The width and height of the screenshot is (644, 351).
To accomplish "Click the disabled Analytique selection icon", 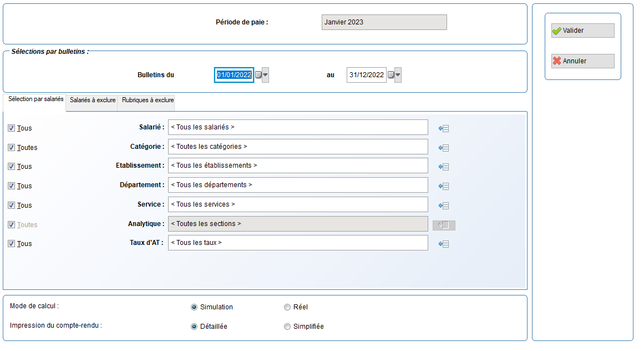I will [x=444, y=225].
